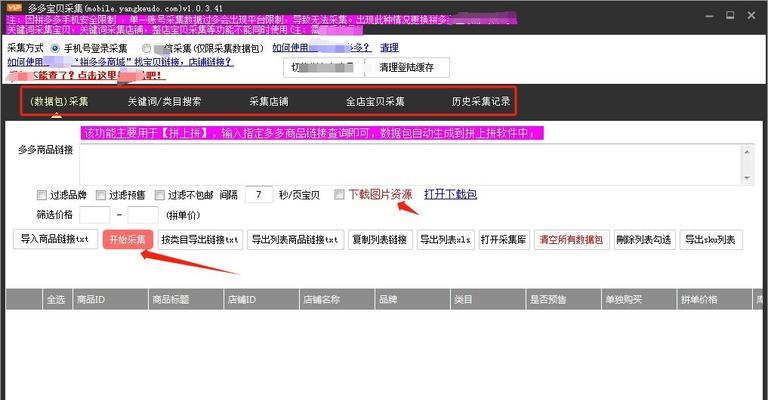Enable the 过滤预售 checkbox
This screenshot has height=400, width=768.
tap(100, 195)
